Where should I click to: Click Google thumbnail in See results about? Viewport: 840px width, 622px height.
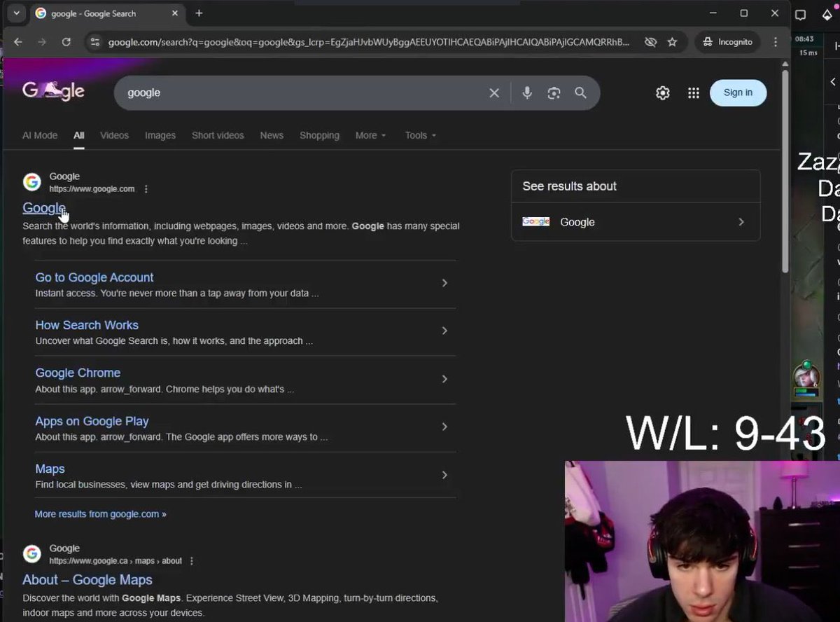535,222
